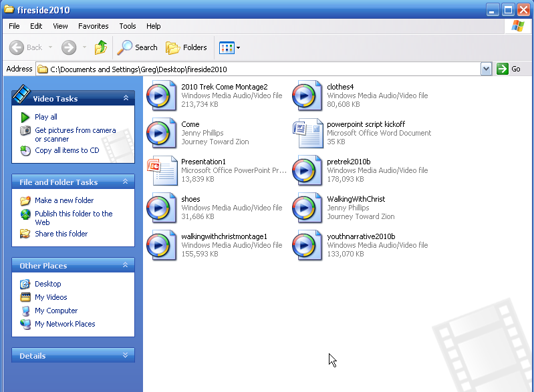This screenshot has width=534, height=392.
Task: Select the 2010 Trek Come Montage2 video icon
Action: [160, 95]
